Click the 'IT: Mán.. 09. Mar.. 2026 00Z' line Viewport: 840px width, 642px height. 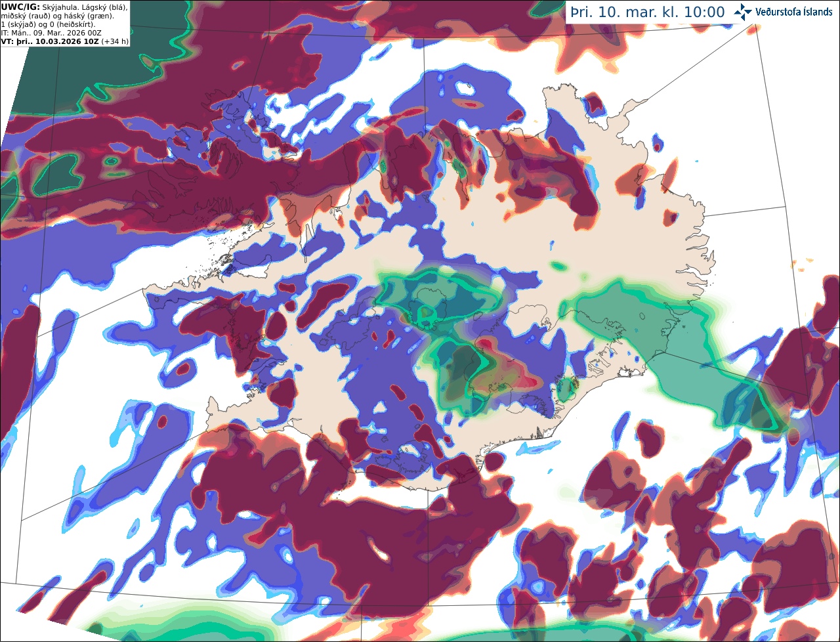pos(51,32)
